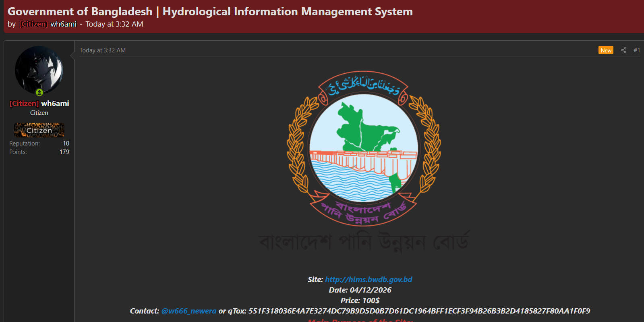
Task: Click the wh6ami username below the avatar
Action: [55, 104]
